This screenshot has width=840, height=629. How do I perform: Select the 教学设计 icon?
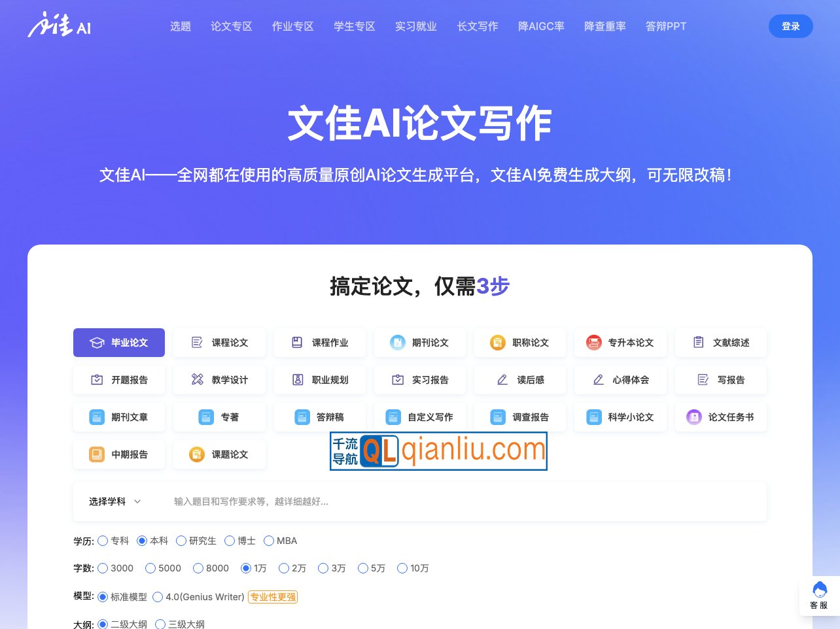197,380
